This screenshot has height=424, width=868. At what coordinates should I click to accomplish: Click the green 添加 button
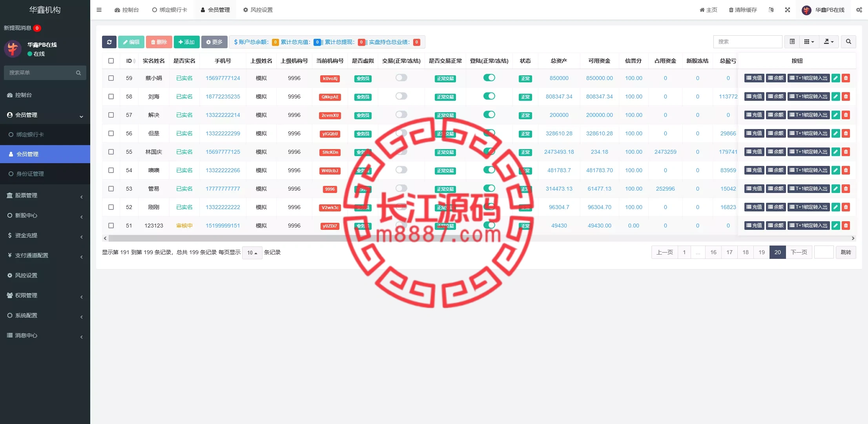click(187, 42)
